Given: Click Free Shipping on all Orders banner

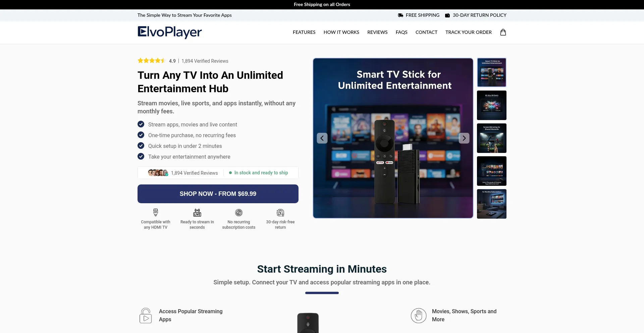Looking at the screenshot, I should [322, 4].
